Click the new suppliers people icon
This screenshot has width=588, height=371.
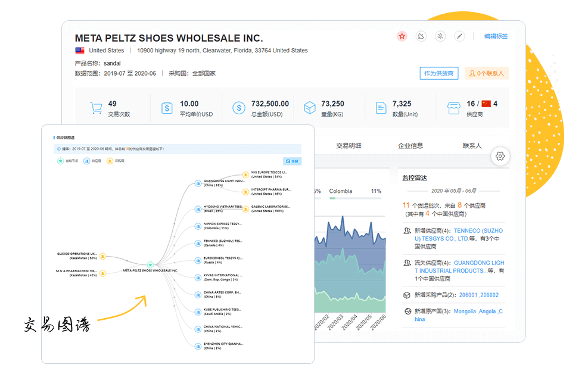click(x=407, y=231)
